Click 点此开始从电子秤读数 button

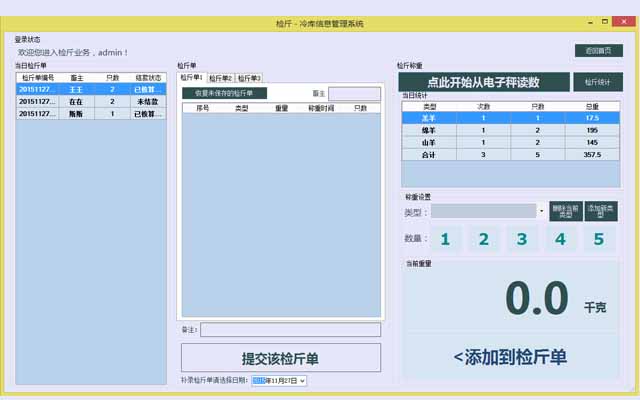[x=482, y=82]
